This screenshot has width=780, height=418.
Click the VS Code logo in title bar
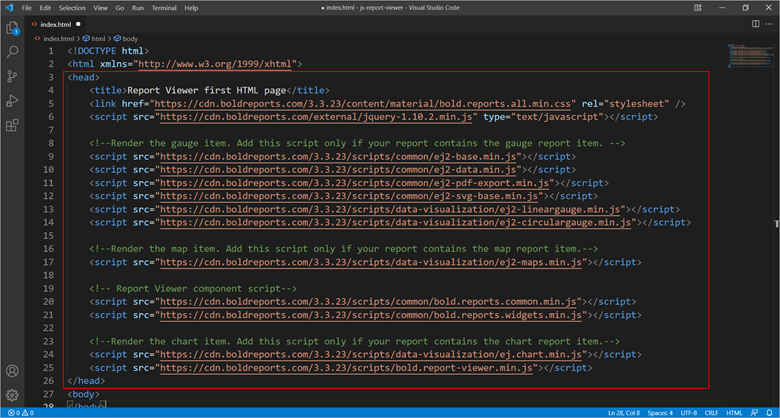[x=8, y=7]
